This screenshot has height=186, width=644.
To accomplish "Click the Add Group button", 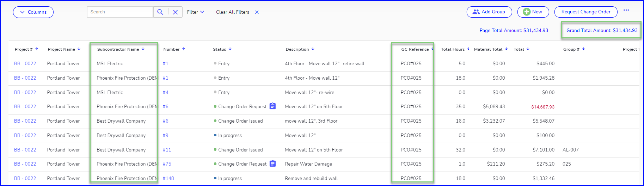I will [x=489, y=12].
